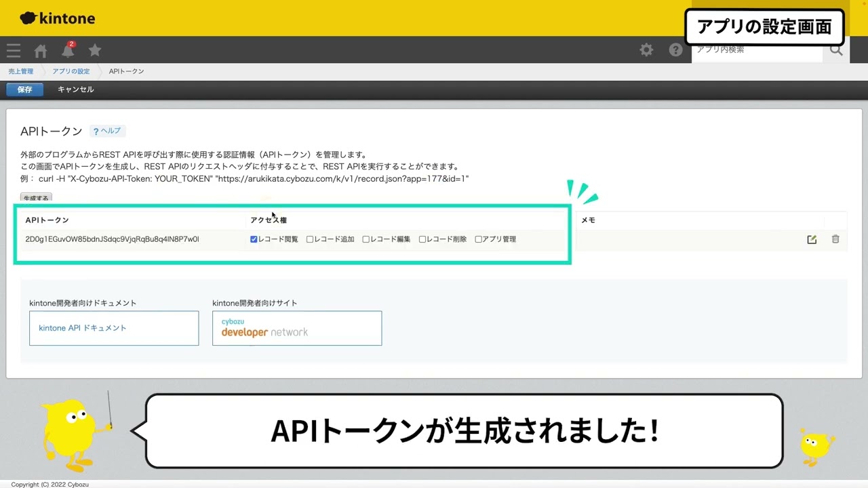
Task: Click the curl example text line
Action: coord(245,179)
